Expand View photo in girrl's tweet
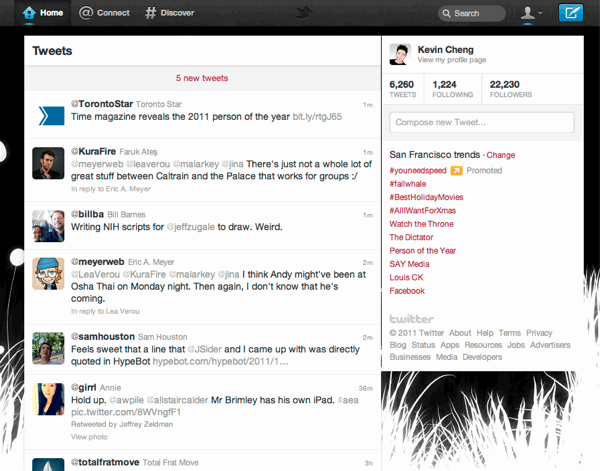The width and height of the screenshot is (600, 471). pyautogui.click(x=89, y=437)
